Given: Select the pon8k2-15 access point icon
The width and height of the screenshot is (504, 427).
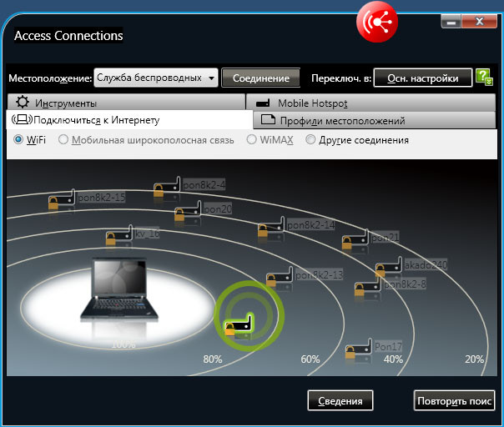Looking at the screenshot, I should point(61,199).
